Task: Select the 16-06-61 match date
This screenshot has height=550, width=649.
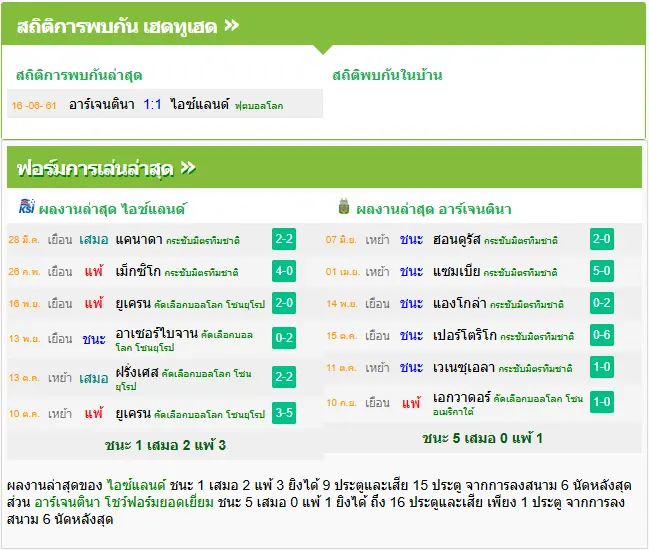Action: click(34, 106)
